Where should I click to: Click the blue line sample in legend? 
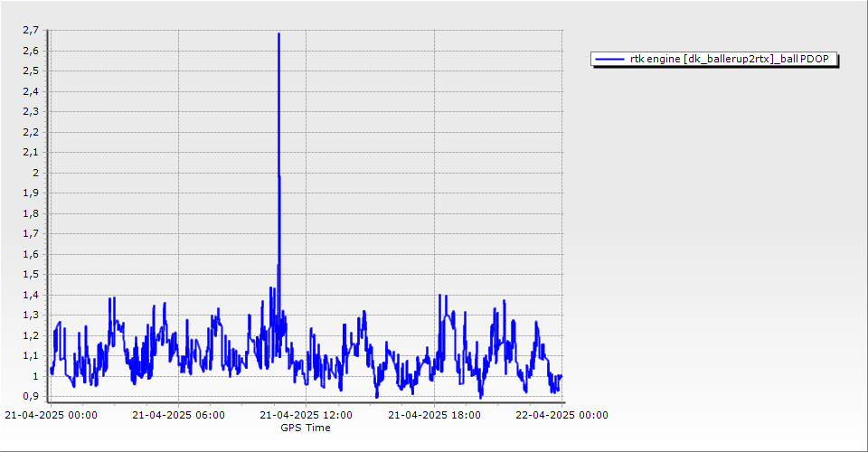coord(609,59)
